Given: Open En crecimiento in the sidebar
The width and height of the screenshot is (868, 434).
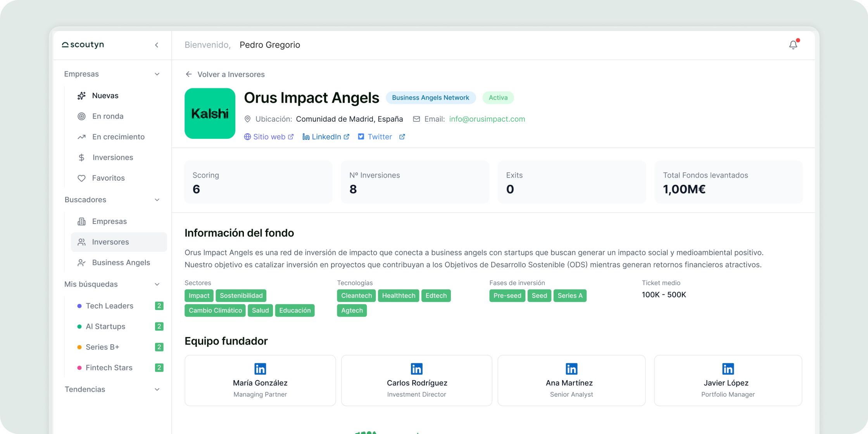Looking at the screenshot, I should coord(119,137).
